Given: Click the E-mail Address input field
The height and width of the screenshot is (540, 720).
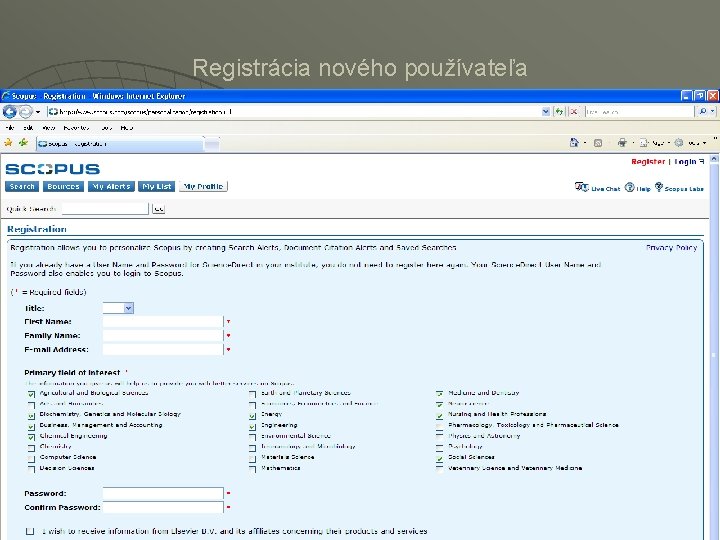Looking at the screenshot, I should (x=163, y=349).
